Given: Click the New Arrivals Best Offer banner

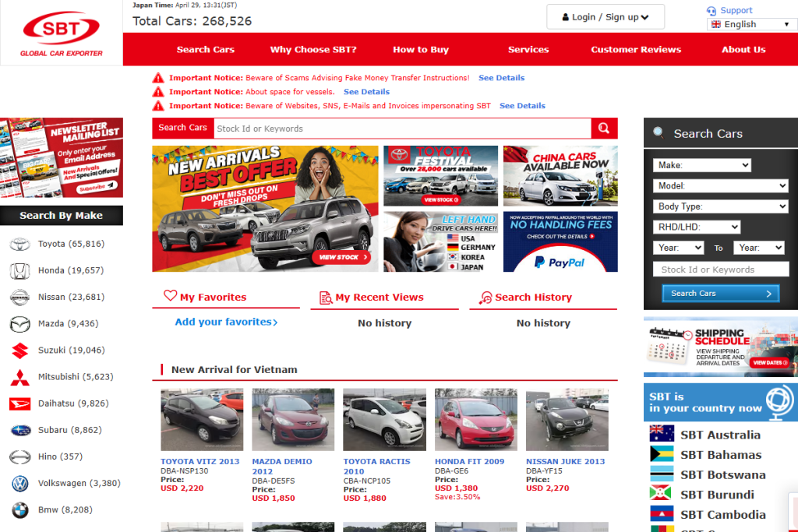Looking at the screenshot, I should click(x=265, y=209).
